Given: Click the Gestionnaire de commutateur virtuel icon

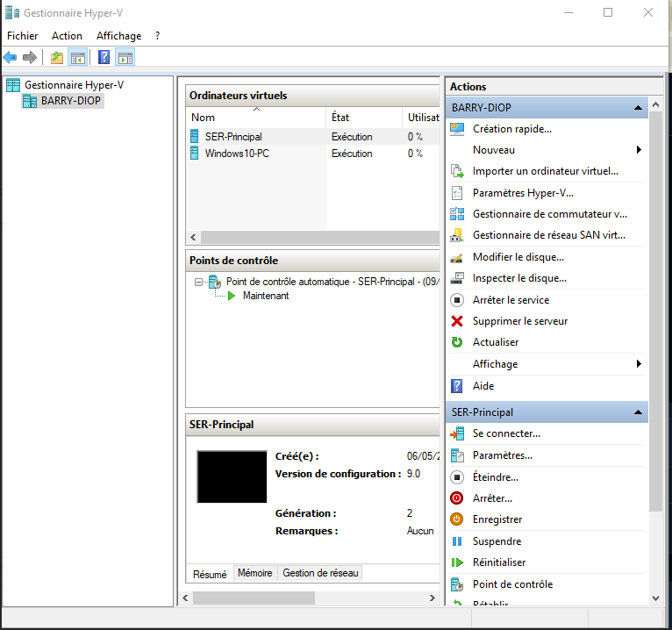Looking at the screenshot, I should pos(457,214).
